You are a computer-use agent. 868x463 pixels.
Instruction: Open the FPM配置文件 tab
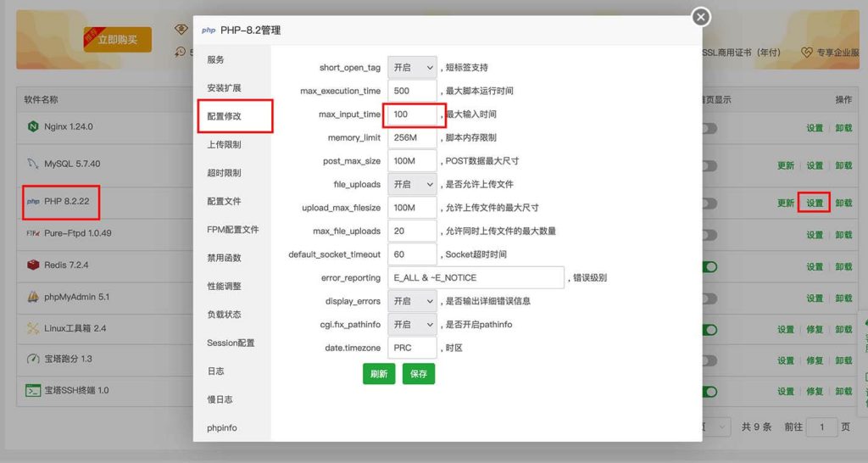pos(233,229)
